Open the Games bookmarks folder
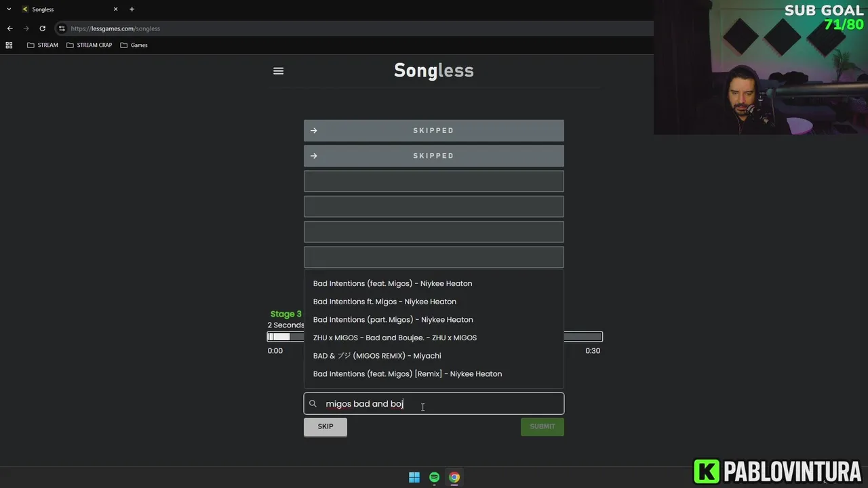The height and width of the screenshot is (488, 868). click(134, 45)
